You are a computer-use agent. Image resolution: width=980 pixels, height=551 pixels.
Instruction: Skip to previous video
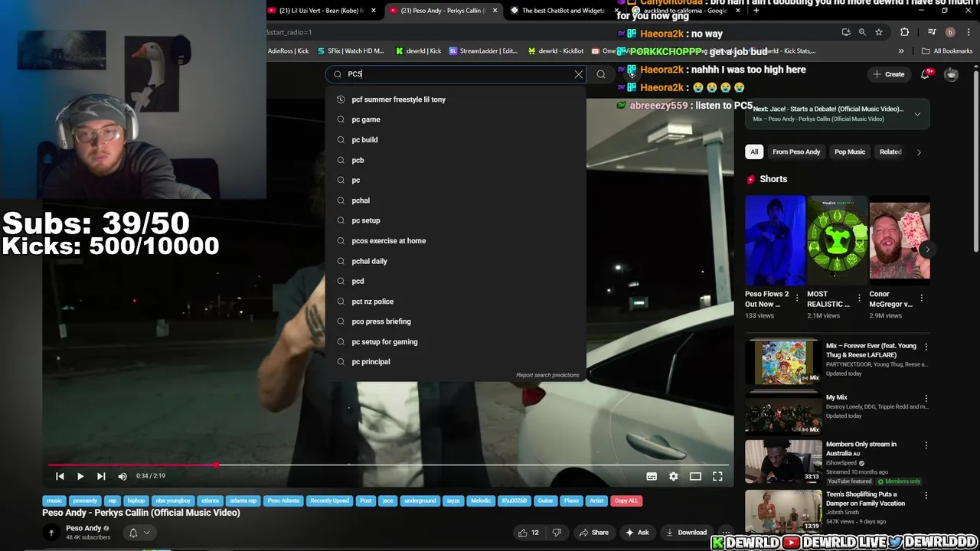[60, 476]
